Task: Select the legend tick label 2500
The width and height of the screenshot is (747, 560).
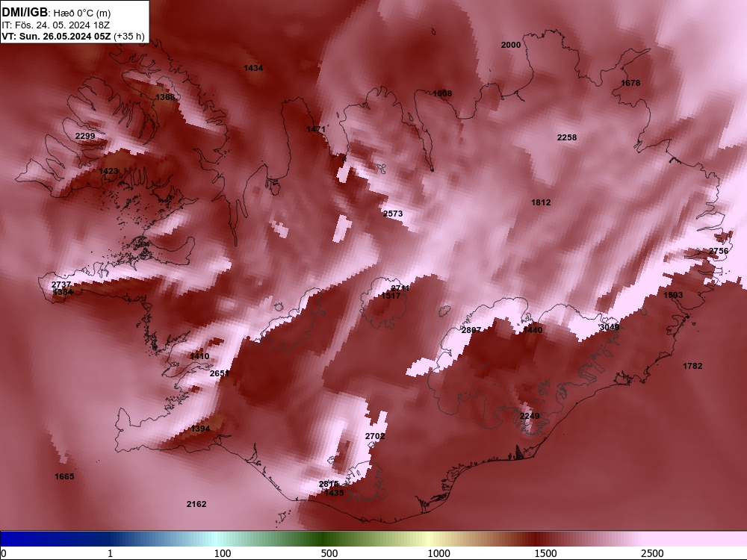Action: tap(652, 553)
